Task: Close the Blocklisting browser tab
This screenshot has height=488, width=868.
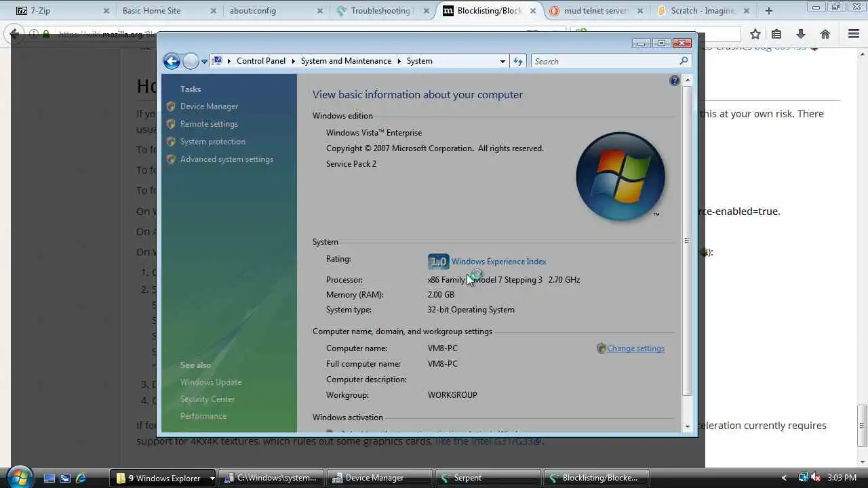Action: pyautogui.click(x=533, y=11)
